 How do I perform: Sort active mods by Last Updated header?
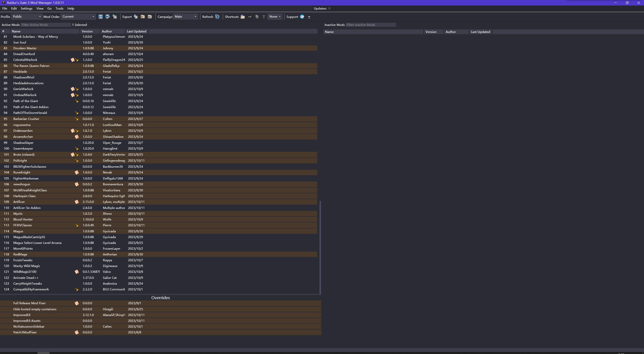pos(137,31)
